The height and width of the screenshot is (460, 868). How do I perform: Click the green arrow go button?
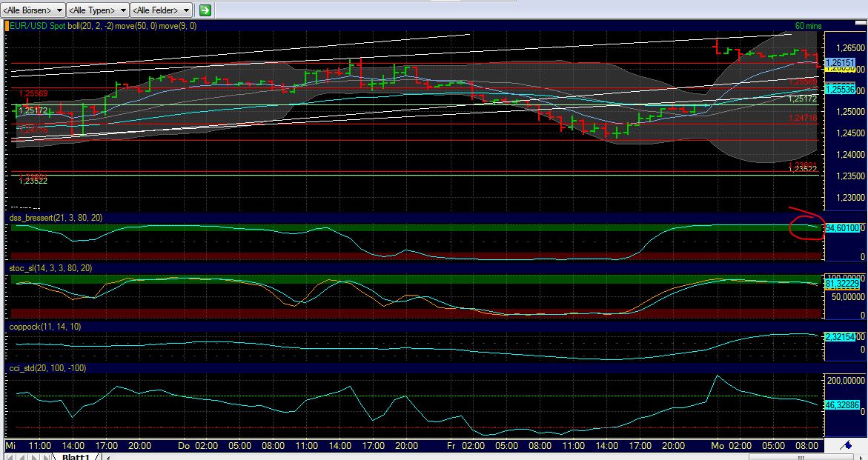pyautogui.click(x=205, y=10)
